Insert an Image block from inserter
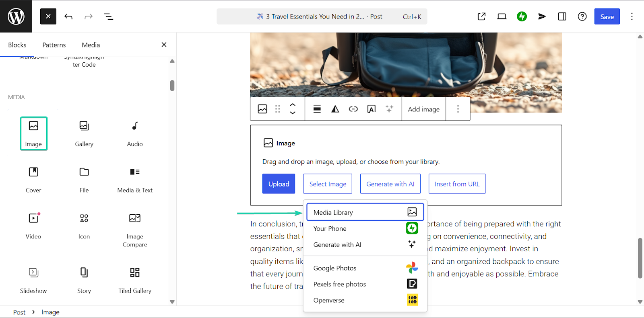This screenshot has width=644, height=318. pyautogui.click(x=34, y=133)
